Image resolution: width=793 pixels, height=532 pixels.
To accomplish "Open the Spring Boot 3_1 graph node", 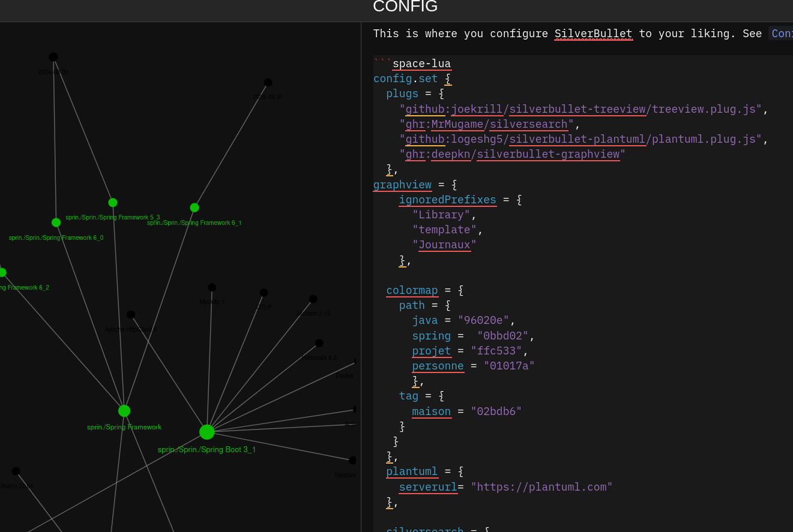I will click(207, 432).
